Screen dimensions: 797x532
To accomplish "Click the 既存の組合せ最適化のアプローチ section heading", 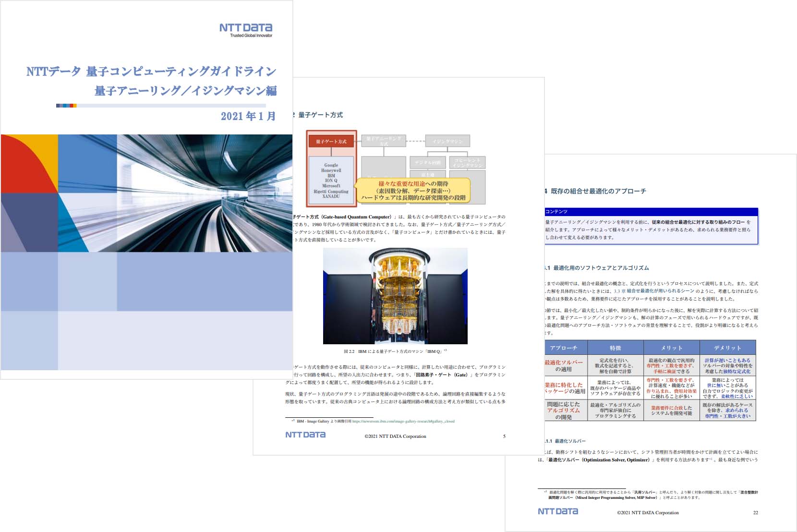I will [x=598, y=191].
